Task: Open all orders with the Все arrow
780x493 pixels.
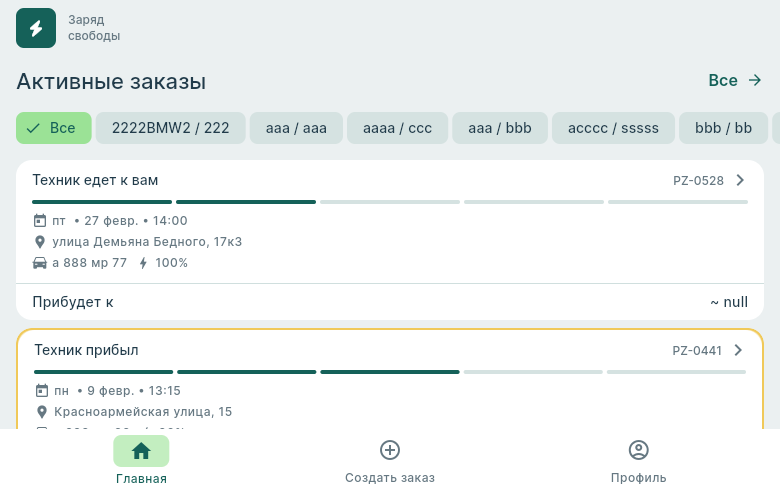Action: (735, 80)
